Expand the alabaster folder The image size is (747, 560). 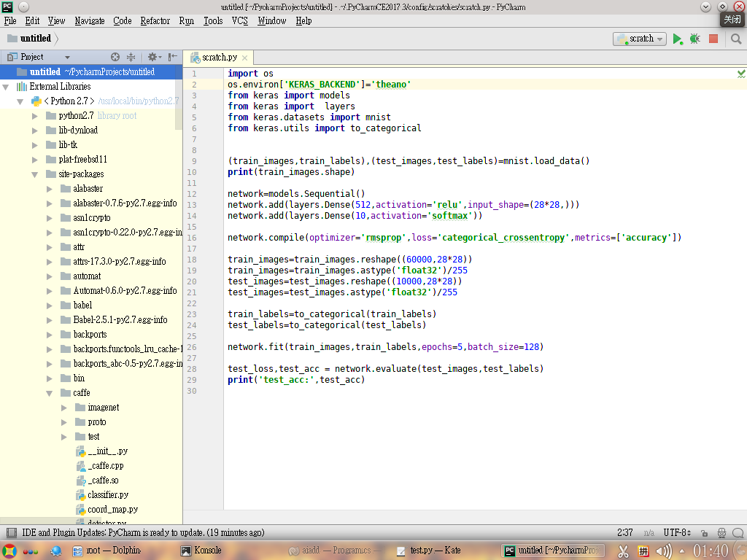pyautogui.click(x=50, y=189)
